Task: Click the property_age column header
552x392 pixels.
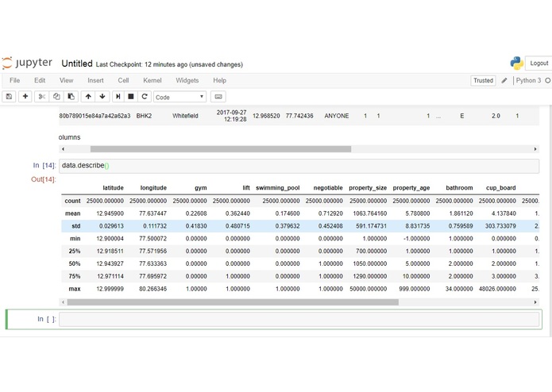Action: pyautogui.click(x=411, y=188)
